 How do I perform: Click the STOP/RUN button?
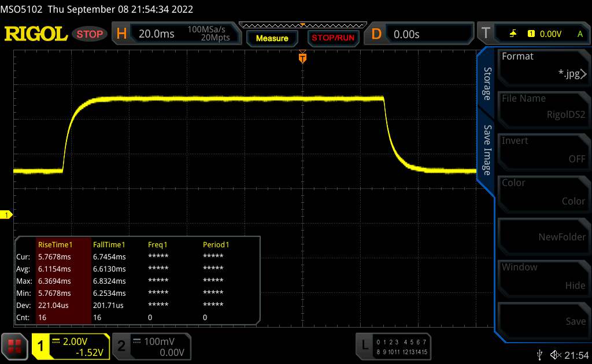(333, 38)
